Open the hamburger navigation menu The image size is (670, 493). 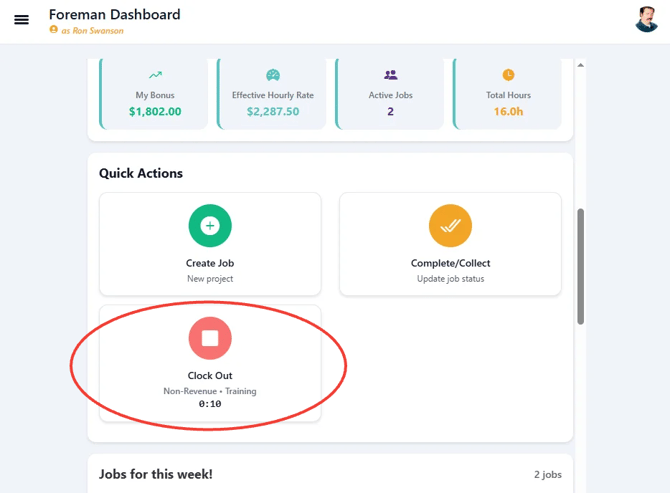[x=21, y=20]
